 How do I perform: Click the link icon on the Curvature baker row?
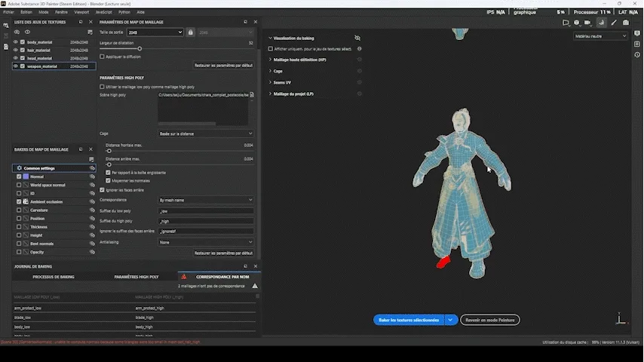pyautogui.click(x=92, y=210)
